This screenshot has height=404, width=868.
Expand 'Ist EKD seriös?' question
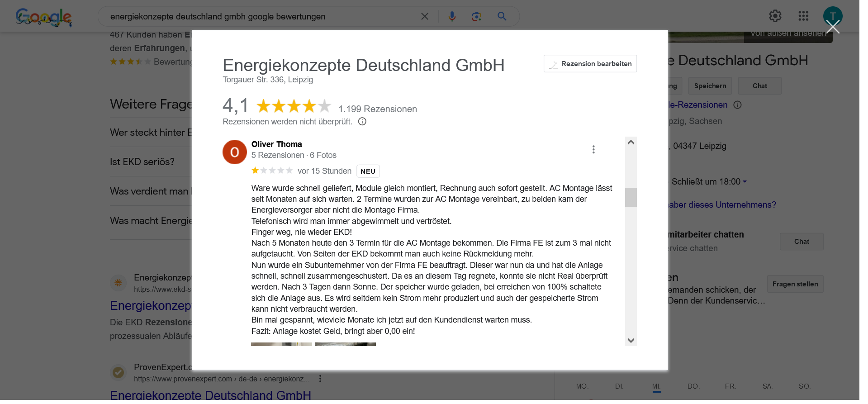coord(142,162)
